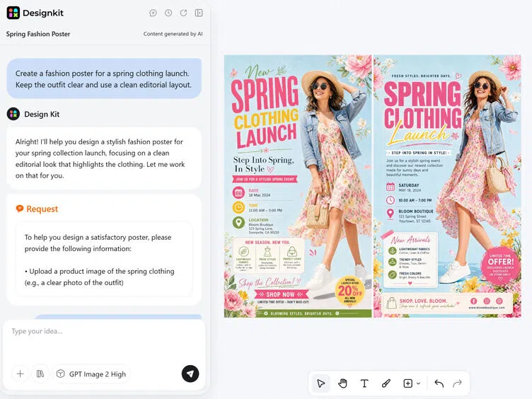Viewport: 532px width, 399px height.
Task: Click the Alright! I'll help you design reply
Action: click(x=104, y=158)
